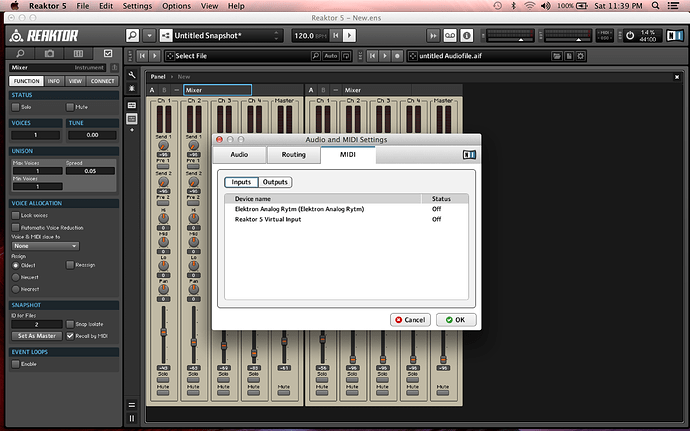Toggle the Recall by MIDI checkbox
The width and height of the screenshot is (690, 431).
[70, 336]
